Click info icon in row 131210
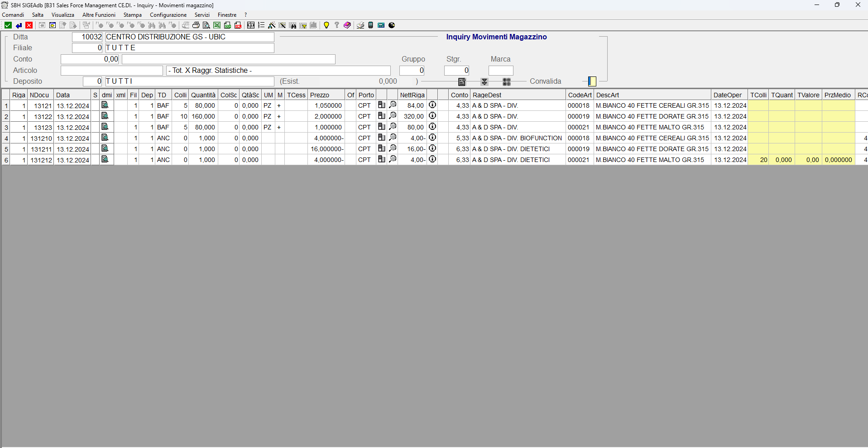The height and width of the screenshot is (448, 868). (x=432, y=138)
